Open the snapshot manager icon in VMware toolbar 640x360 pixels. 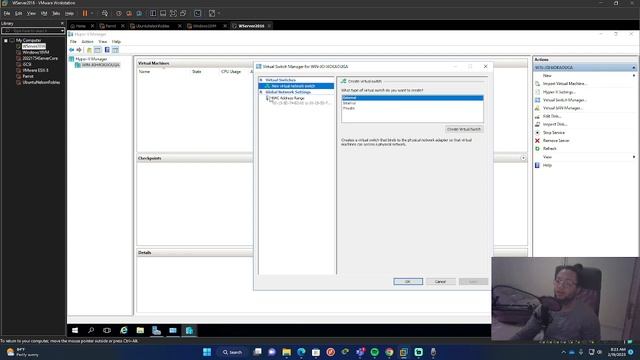coord(139,13)
